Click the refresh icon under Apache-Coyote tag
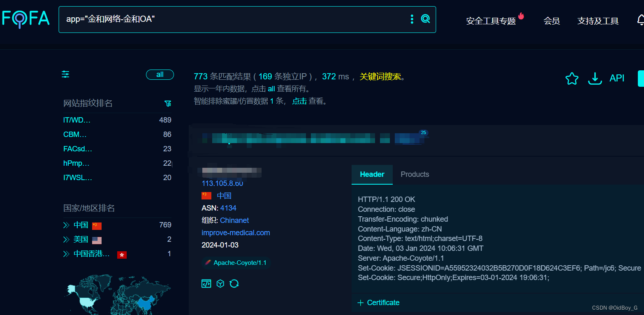The height and width of the screenshot is (315, 644). click(234, 283)
